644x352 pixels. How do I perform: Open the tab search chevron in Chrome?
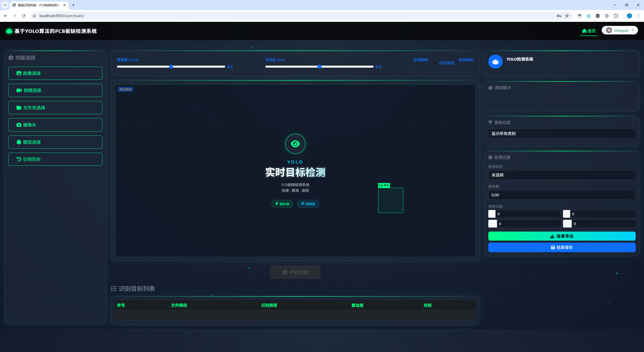5,5
